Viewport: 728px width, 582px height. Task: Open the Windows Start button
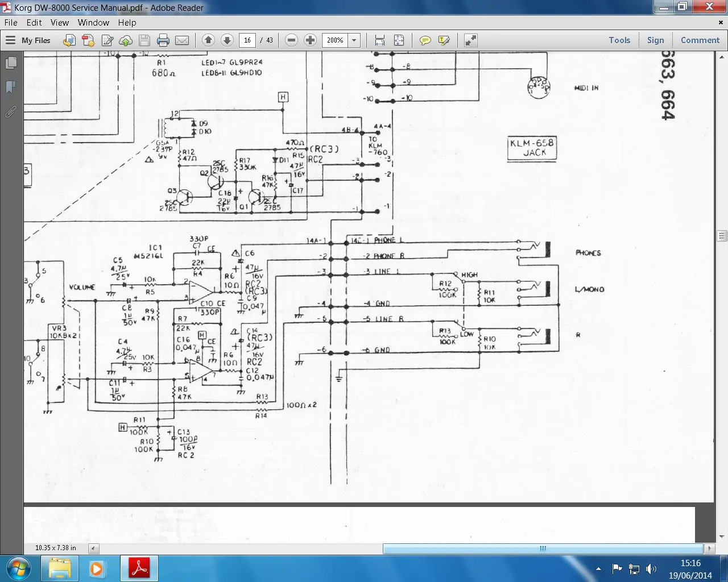tap(18, 568)
